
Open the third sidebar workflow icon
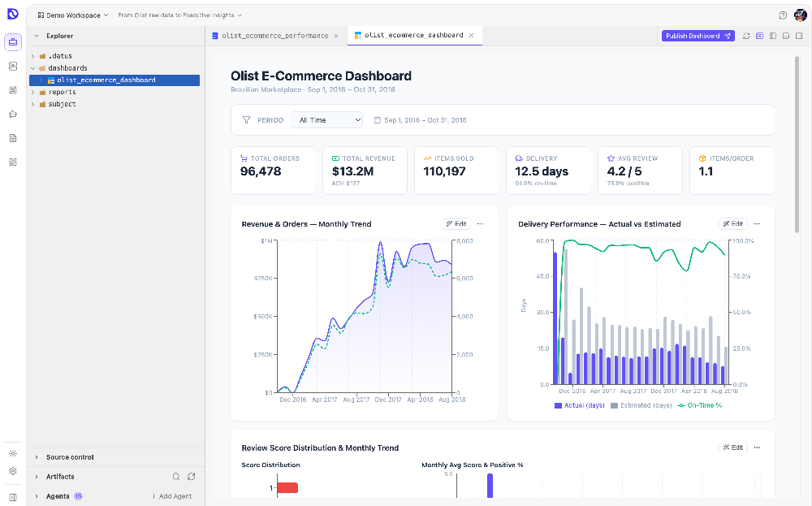13,90
